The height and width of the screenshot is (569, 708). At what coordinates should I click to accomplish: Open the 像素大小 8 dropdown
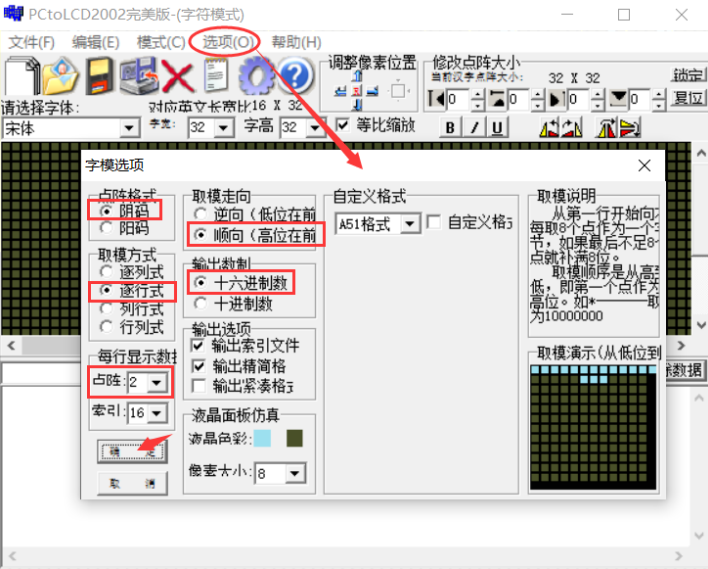(295, 474)
